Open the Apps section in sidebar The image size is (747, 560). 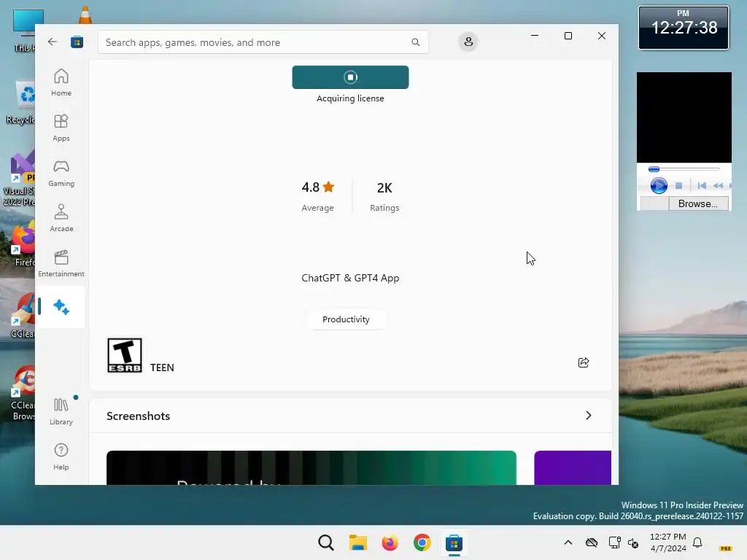61,128
